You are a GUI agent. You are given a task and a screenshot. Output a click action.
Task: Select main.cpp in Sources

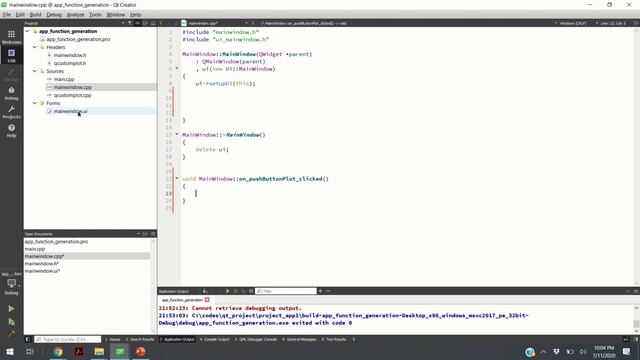64,79
